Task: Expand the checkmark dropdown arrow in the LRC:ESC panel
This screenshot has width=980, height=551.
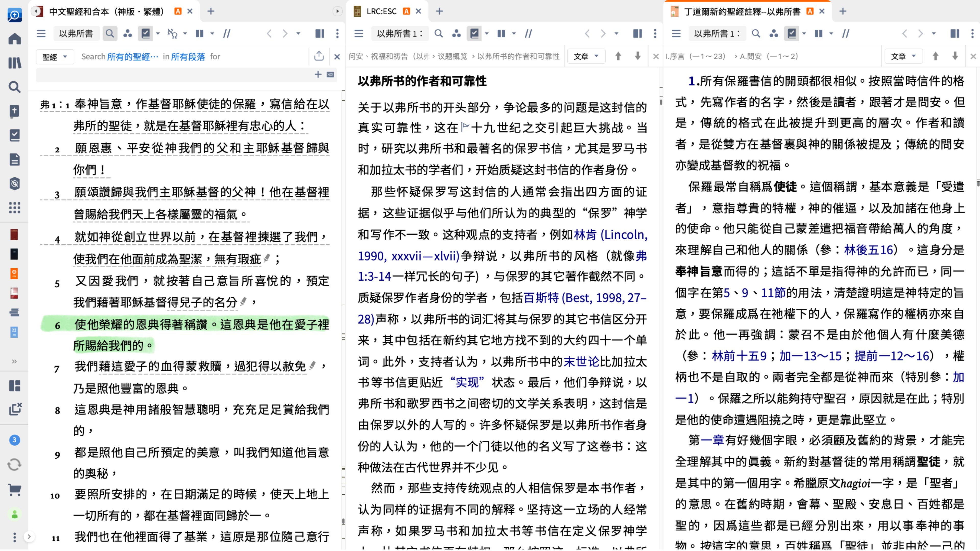Action: (487, 33)
